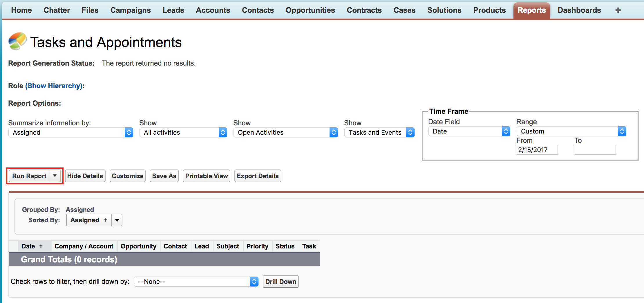Open the Run Report arrow menu
The width and height of the screenshot is (644, 303).
pyautogui.click(x=55, y=176)
